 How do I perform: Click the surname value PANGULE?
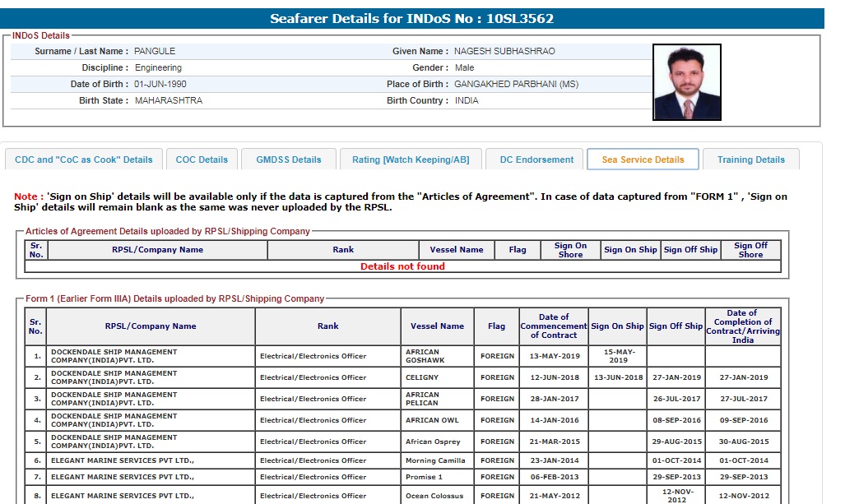click(155, 51)
